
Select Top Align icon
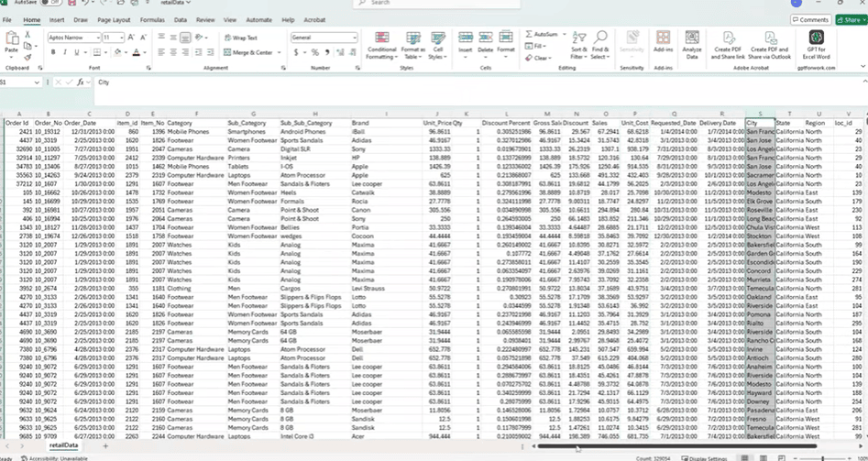161,37
